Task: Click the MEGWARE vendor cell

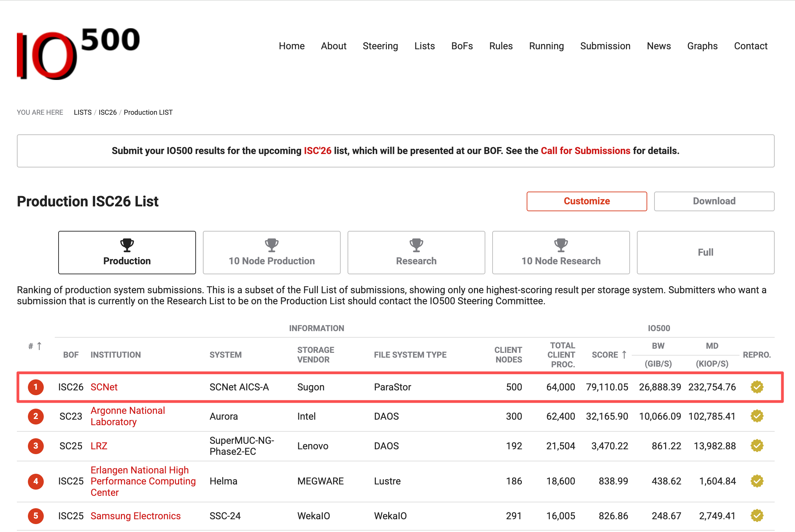Action: (x=320, y=481)
